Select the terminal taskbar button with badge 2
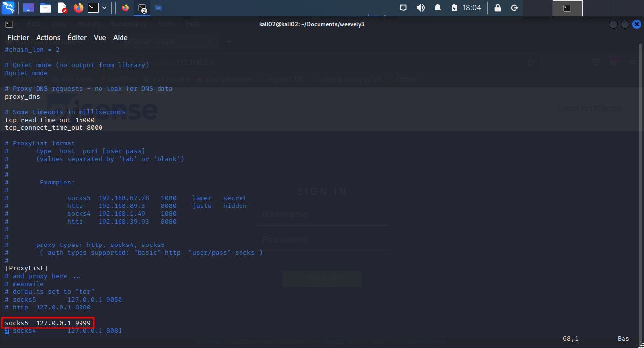644x348 pixels. click(142, 8)
